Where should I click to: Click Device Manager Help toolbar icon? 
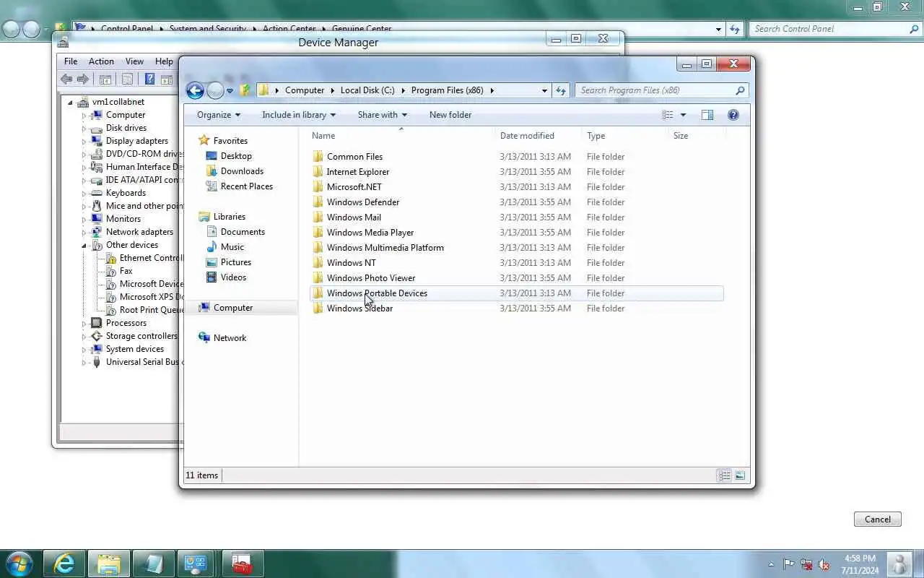tap(149, 79)
